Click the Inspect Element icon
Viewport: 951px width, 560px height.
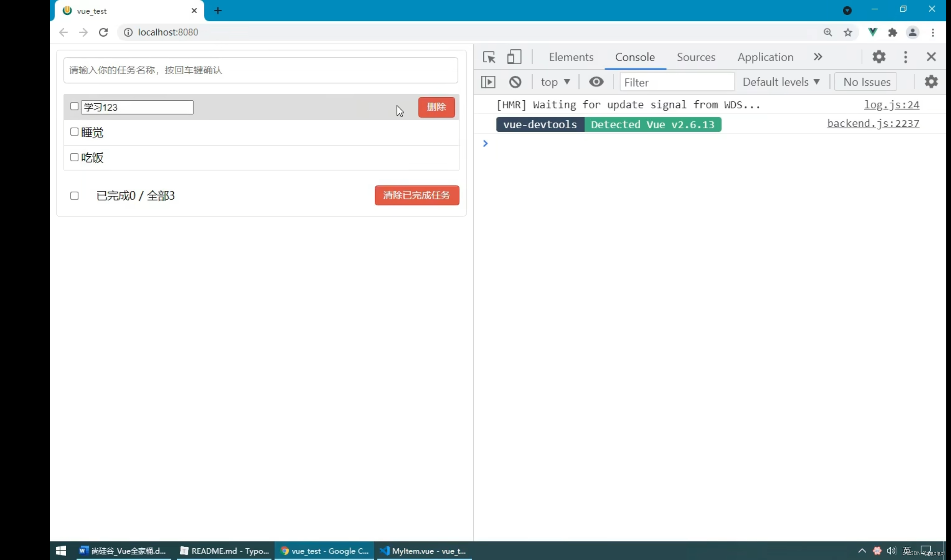pyautogui.click(x=489, y=57)
